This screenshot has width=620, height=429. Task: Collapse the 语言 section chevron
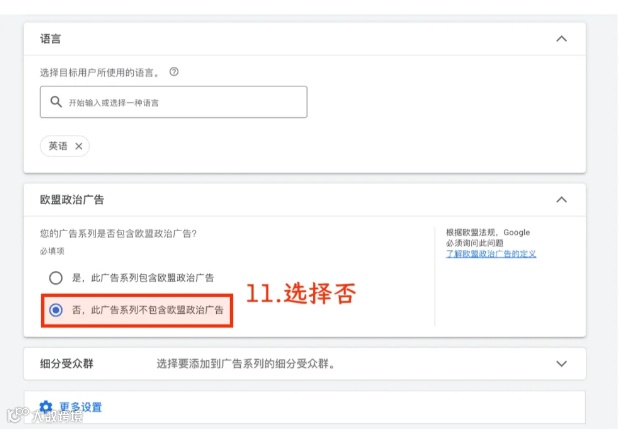point(561,39)
